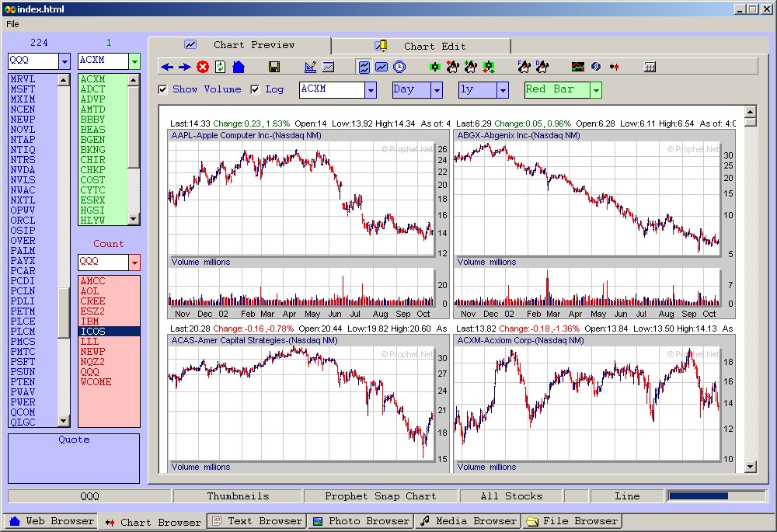Open the QQQ blue list dropdown arrow

(x=64, y=61)
